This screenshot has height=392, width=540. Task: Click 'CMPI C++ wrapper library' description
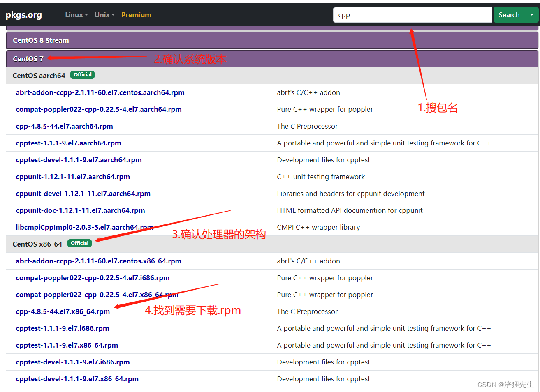(x=318, y=227)
